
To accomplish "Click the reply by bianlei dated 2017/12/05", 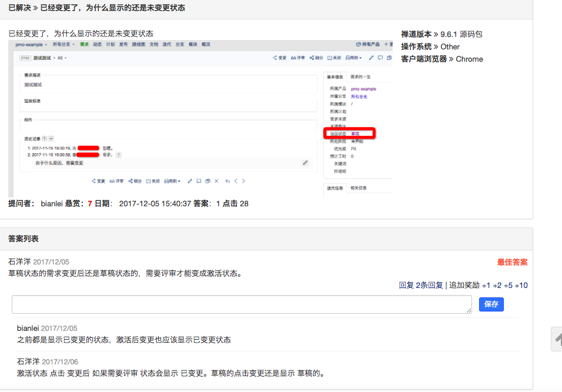I will pyautogui.click(x=28, y=328).
